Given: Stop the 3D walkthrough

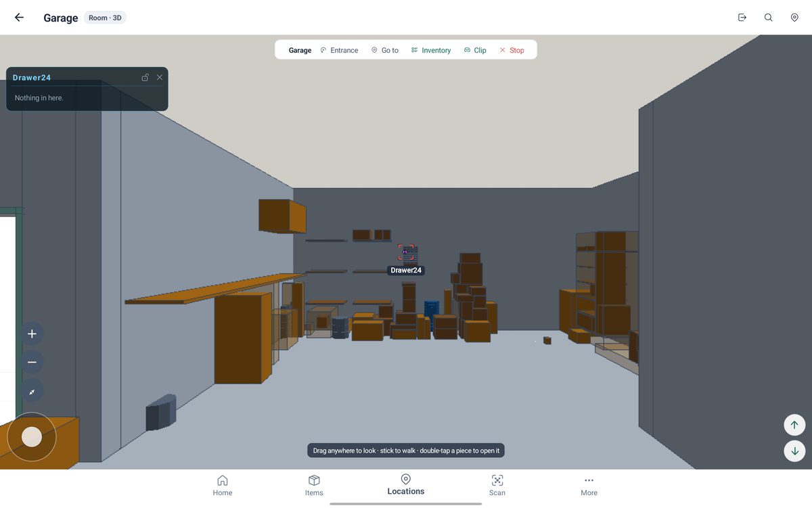Looking at the screenshot, I should [512, 50].
